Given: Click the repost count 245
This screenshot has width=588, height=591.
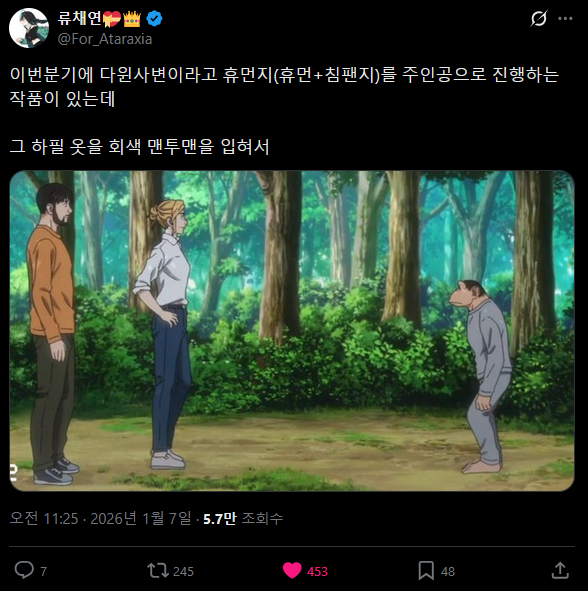Looking at the screenshot, I should coord(184,572).
